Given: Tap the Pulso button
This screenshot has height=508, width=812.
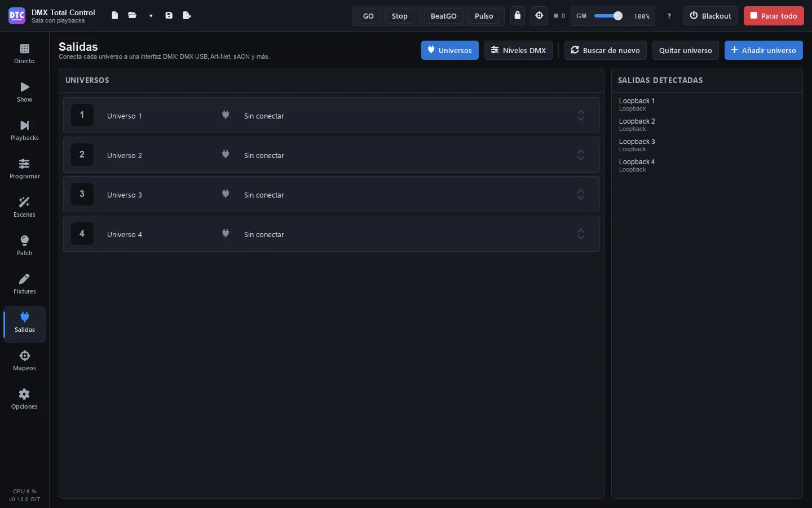Looking at the screenshot, I should coord(484,16).
